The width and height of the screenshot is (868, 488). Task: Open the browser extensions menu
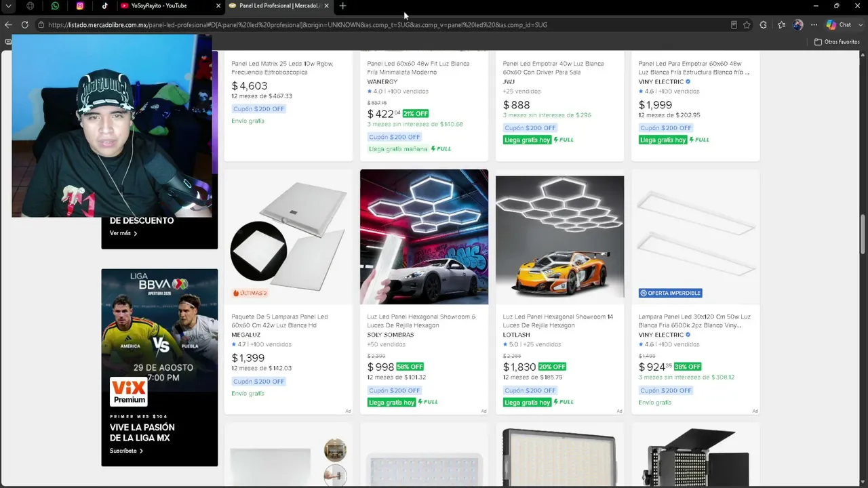[x=764, y=25]
